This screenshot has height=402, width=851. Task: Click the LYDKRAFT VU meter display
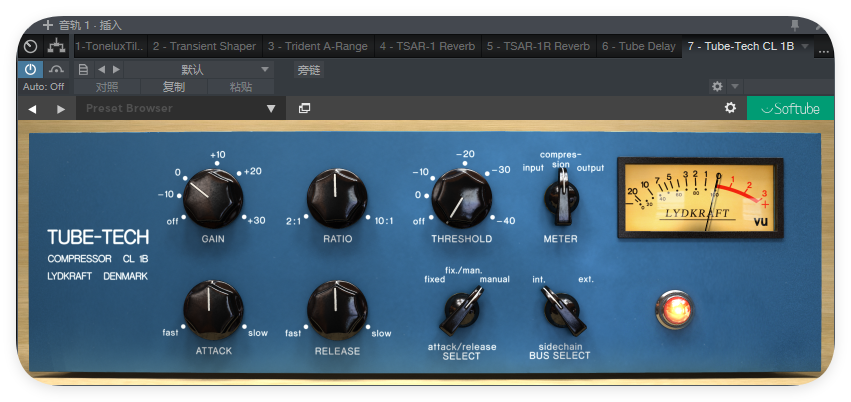(700, 198)
